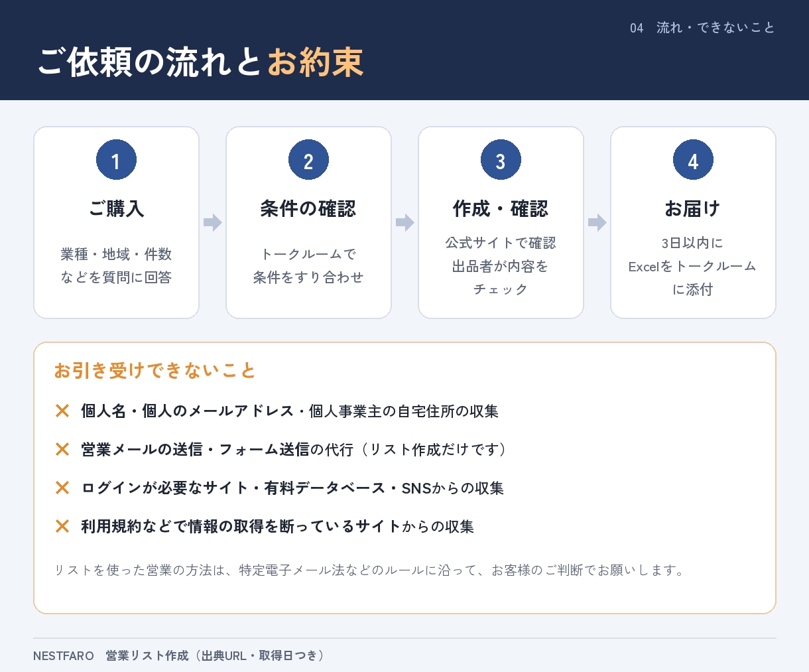809x672 pixels.
Task: Click description 3日以内にExcelをトークルームに添付
Action: (x=693, y=266)
